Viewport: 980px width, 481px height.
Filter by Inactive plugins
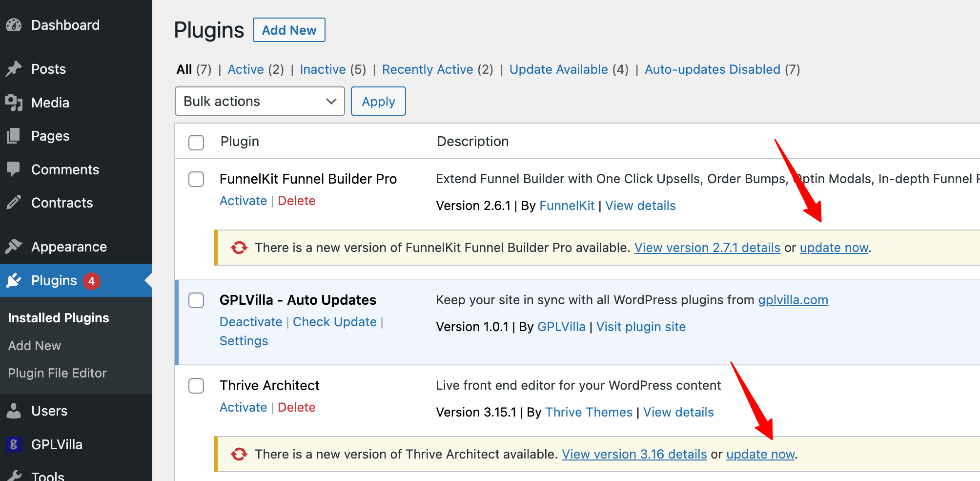tap(323, 69)
